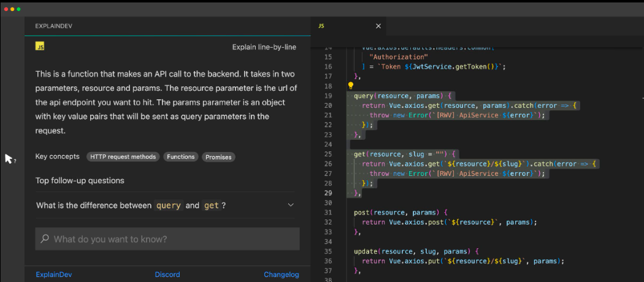Open the Discord link
This screenshot has height=282, width=644.
[167, 275]
